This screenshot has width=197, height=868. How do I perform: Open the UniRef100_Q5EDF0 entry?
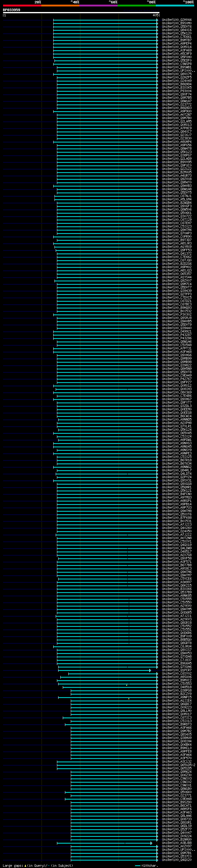click(x=176, y=61)
